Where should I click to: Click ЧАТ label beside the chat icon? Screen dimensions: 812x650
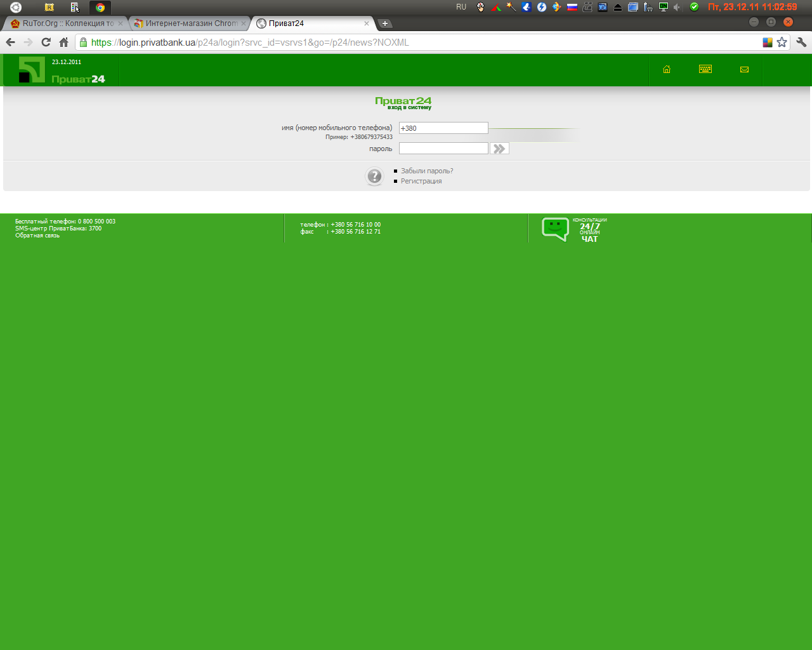[590, 239]
